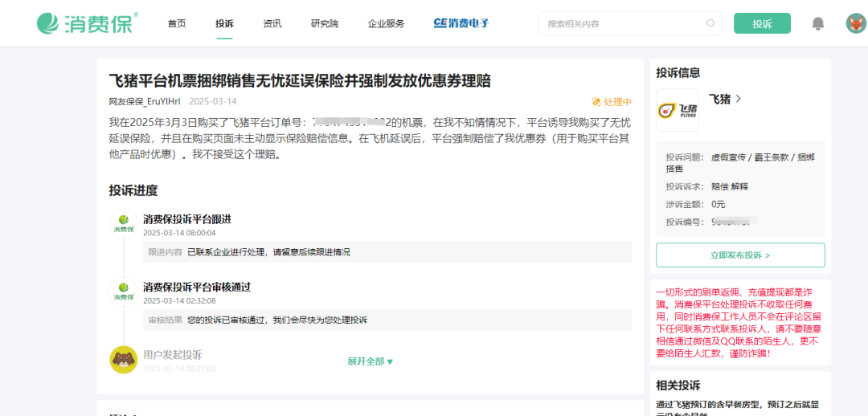The height and width of the screenshot is (416, 868).
Task: Open user profile 网友保保_EruYIHrl
Action: (145, 102)
